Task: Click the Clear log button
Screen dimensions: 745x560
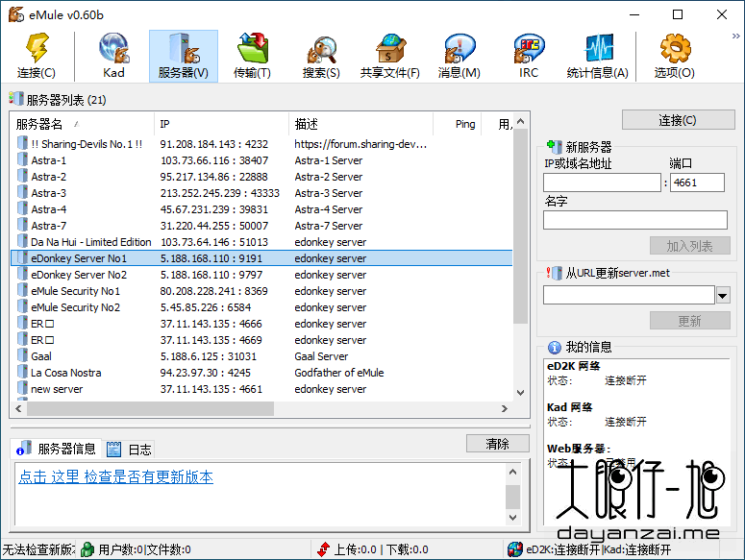Action: [497, 444]
